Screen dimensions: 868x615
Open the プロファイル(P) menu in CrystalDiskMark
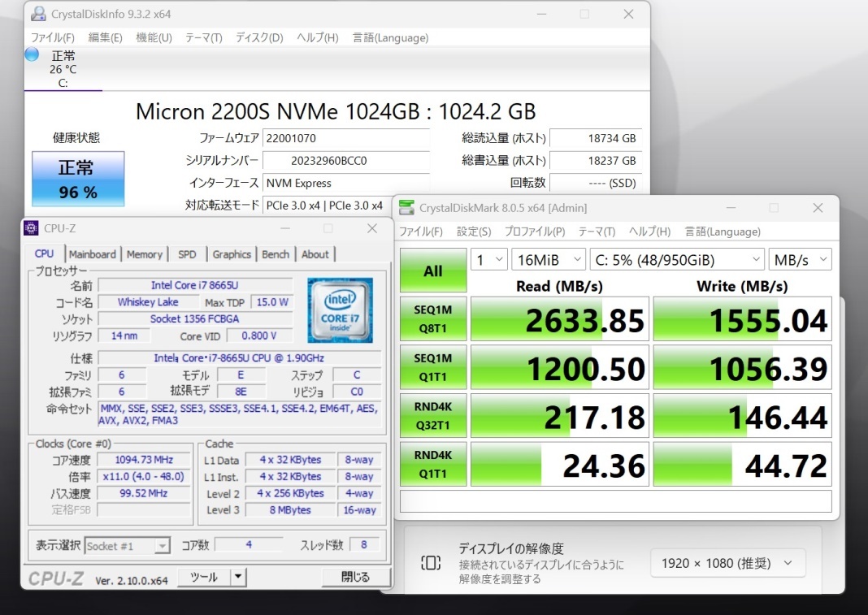535,232
